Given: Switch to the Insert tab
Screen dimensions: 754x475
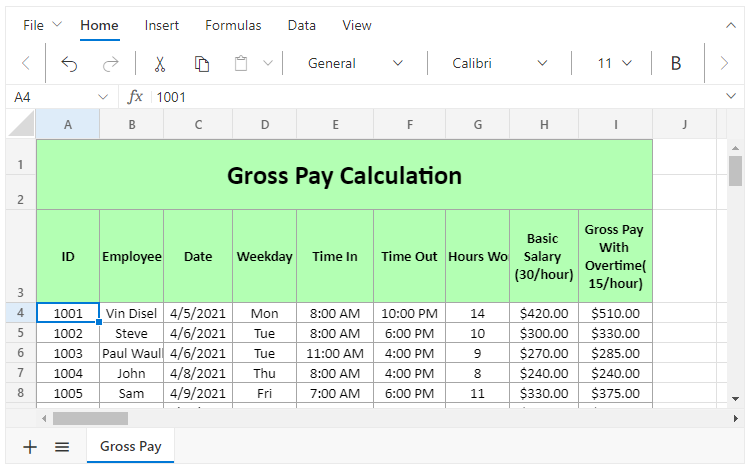Looking at the screenshot, I should (162, 25).
